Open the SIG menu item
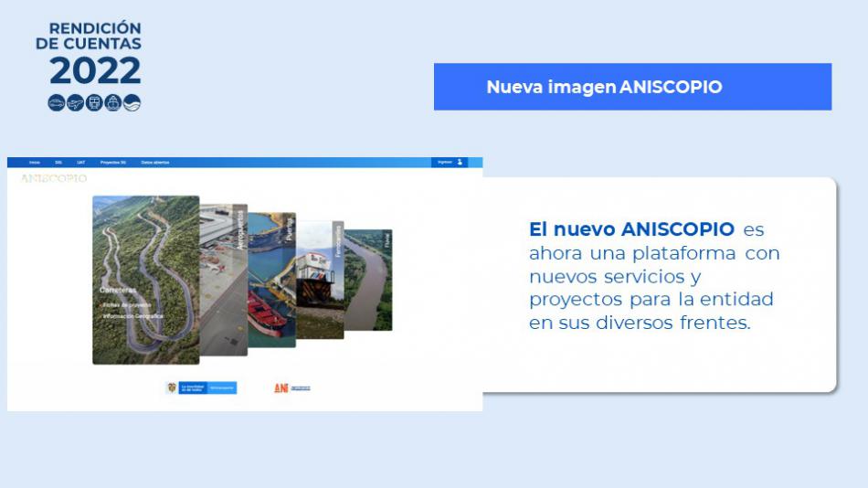The width and height of the screenshot is (868, 488). pos(58,163)
